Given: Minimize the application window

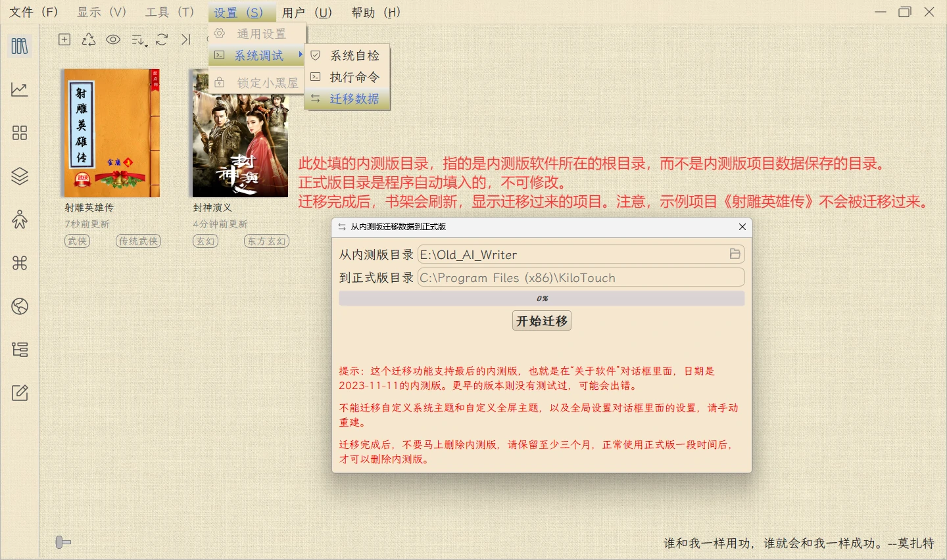Looking at the screenshot, I should click(881, 12).
